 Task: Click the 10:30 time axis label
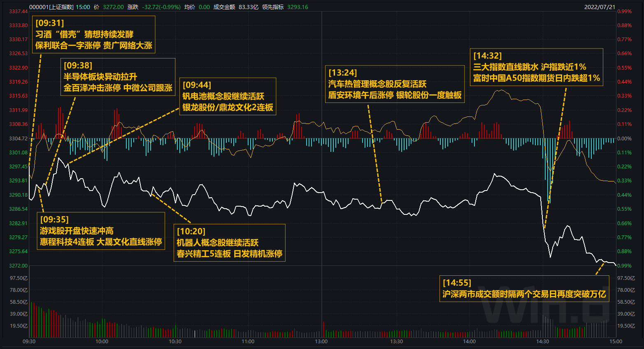click(x=175, y=342)
